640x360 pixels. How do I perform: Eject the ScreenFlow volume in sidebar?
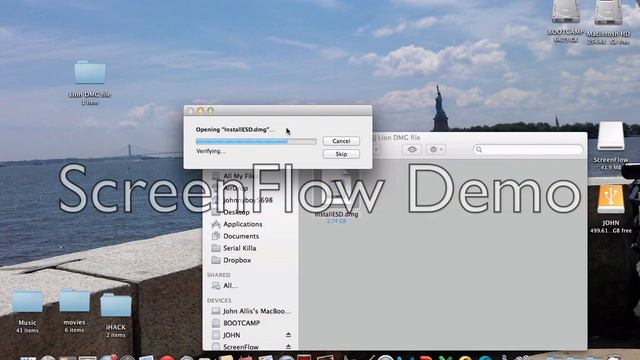point(288,347)
